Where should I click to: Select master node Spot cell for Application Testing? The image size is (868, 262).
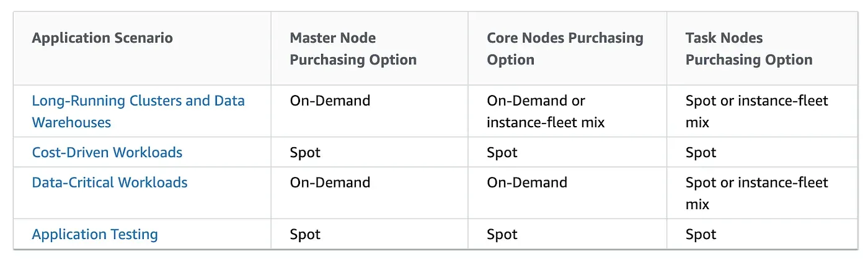[x=305, y=235]
